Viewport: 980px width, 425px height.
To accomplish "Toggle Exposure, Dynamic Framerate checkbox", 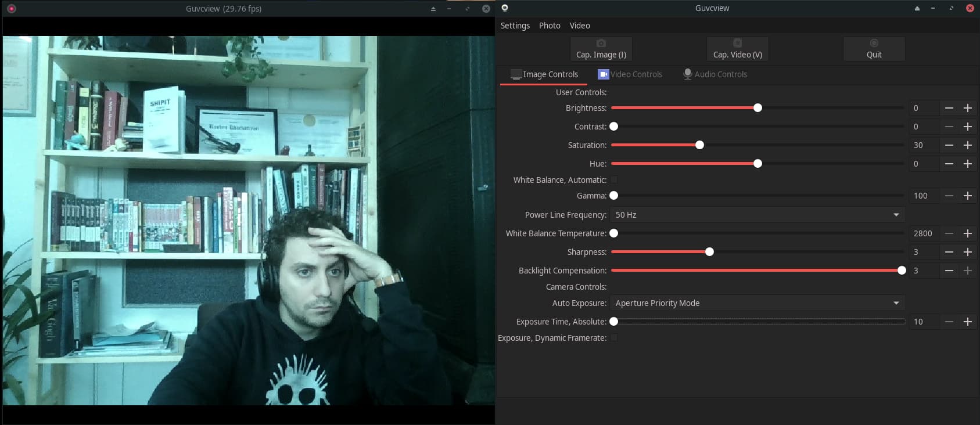I will click(x=614, y=338).
